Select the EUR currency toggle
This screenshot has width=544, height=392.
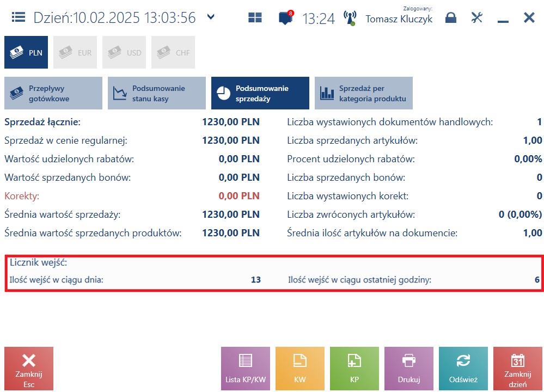click(x=75, y=52)
